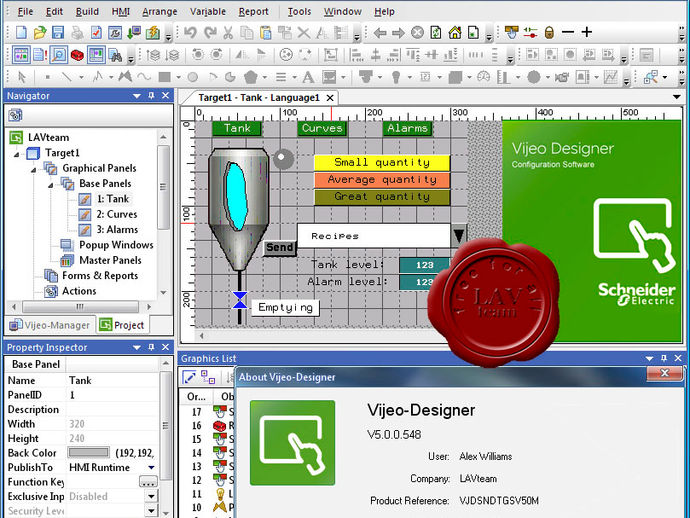This screenshot has width=690, height=518.
Task: Click the plus zoom in icon
Action: point(587,32)
